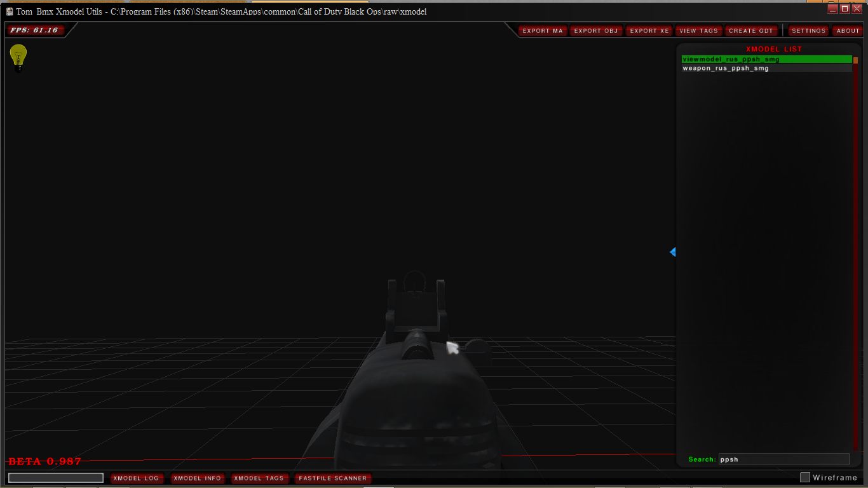Close the Xmodel Utils window
Image resolution: width=868 pixels, height=488 pixels.
point(857,9)
